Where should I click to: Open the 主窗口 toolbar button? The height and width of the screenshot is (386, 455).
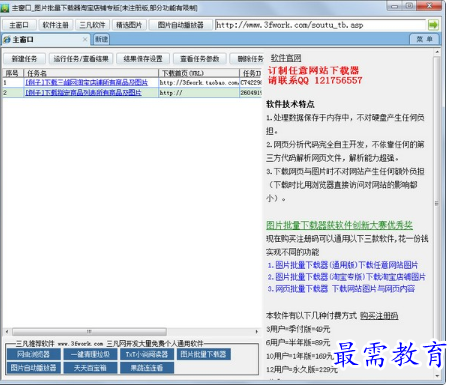(x=19, y=25)
